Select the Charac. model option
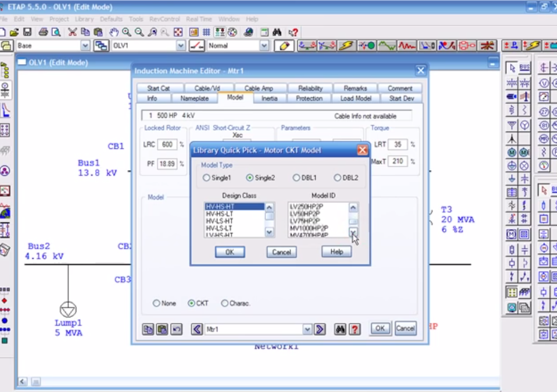Screen dimensions: 557x392 pos(225,303)
